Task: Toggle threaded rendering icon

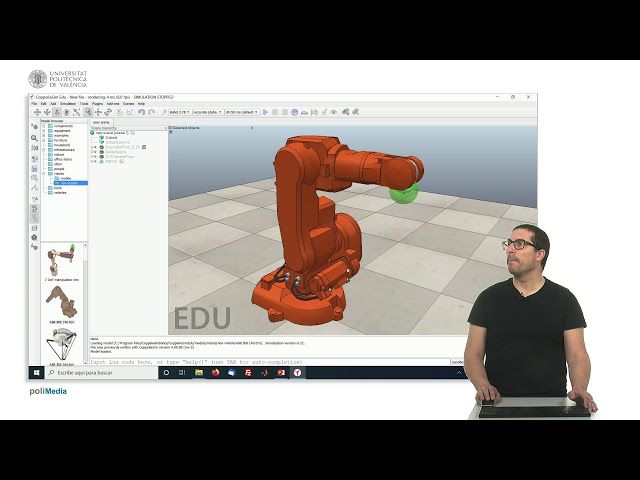Action: (x=324, y=112)
